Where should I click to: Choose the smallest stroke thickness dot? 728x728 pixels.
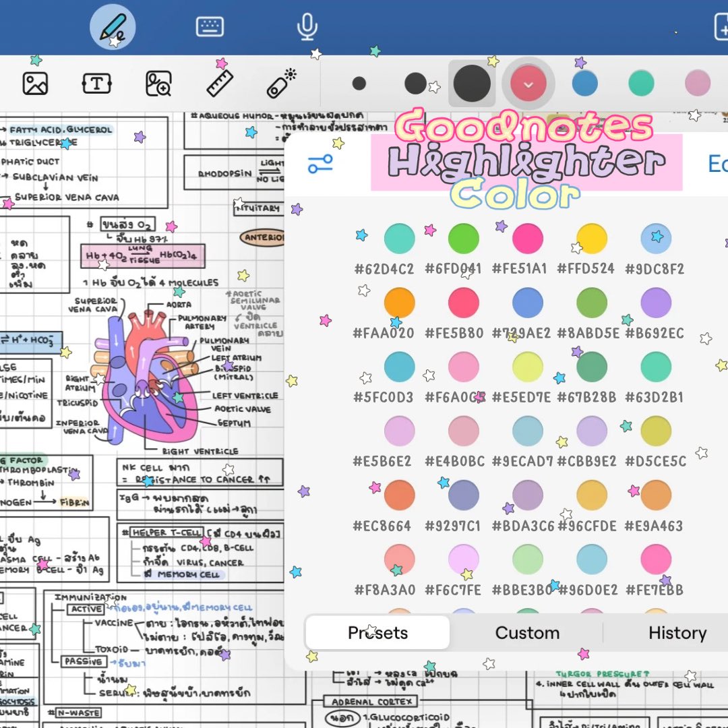tap(359, 84)
